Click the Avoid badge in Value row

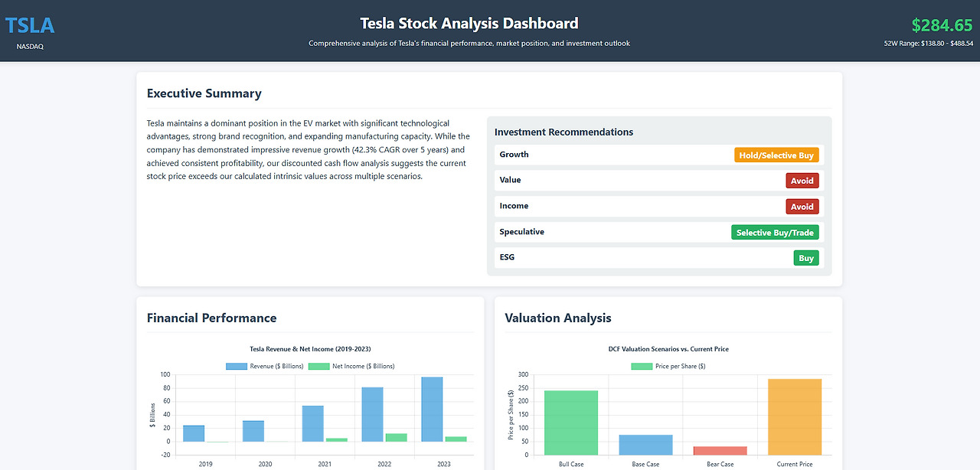point(802,181)
